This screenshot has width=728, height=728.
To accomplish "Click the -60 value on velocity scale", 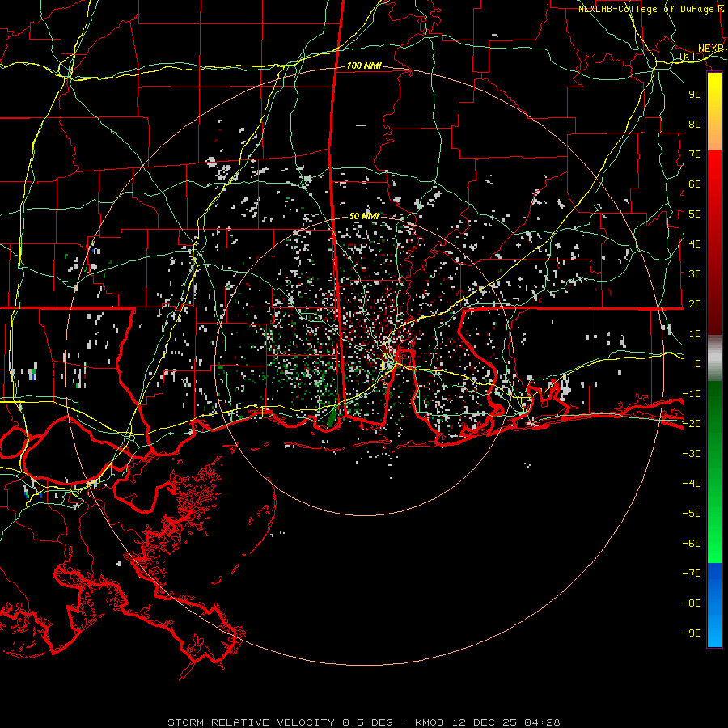I will [x=692, y=544].
